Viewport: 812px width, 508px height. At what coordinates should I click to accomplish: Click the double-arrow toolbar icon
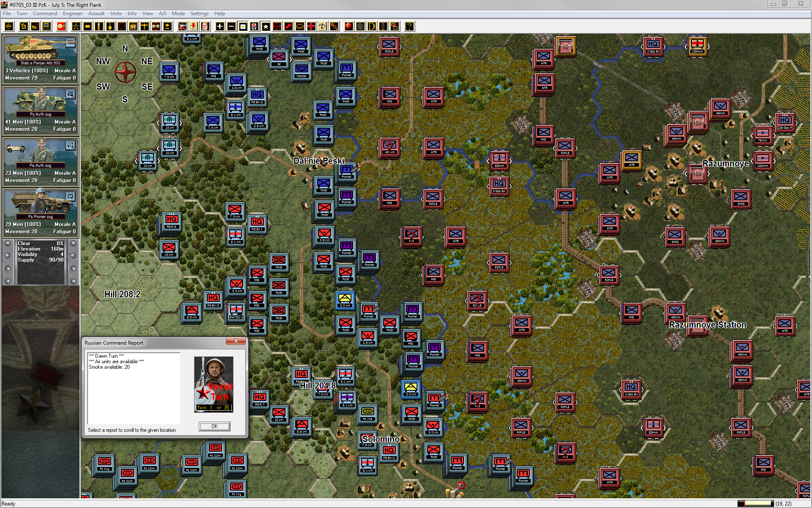[x=88, y=26]
